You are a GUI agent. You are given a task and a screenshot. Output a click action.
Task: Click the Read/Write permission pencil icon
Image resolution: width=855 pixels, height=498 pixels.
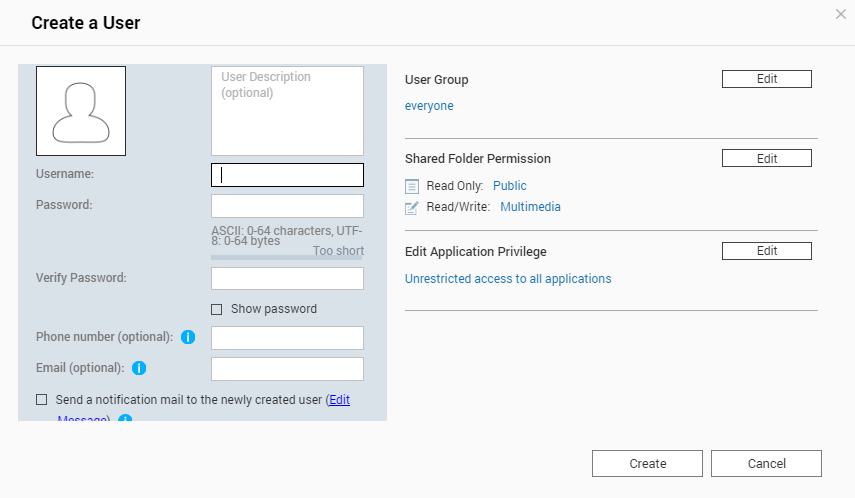[412, 208]
